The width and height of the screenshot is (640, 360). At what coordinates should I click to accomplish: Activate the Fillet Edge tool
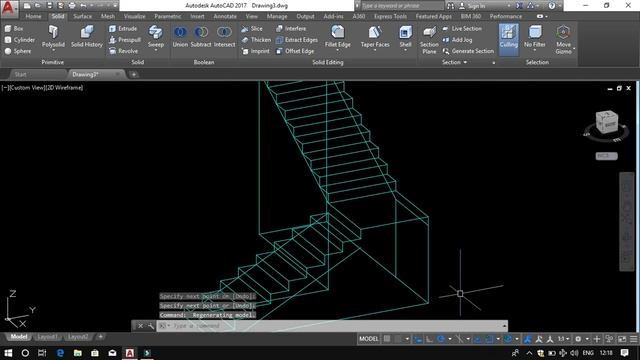coord(338,36)
